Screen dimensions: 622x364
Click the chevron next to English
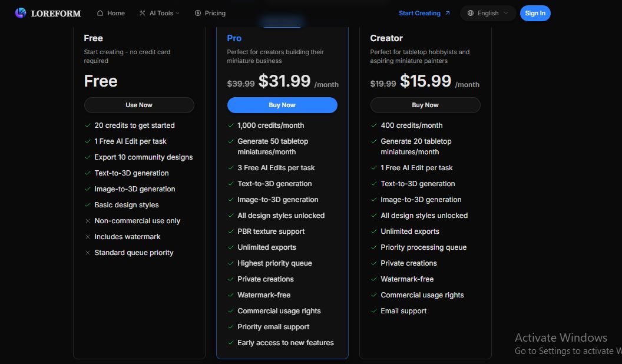tap(506, 13)
